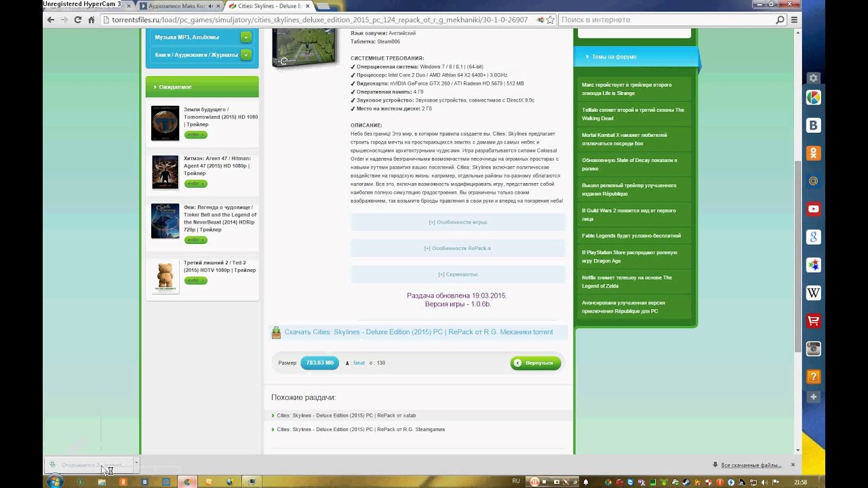Screen dimensions: 868x488
Task: Select the Cities: Skylines tab
Action: [268, 6]
